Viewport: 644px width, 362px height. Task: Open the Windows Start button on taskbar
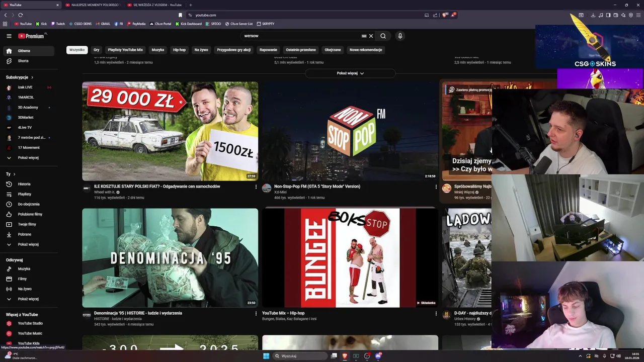point(266,356)
